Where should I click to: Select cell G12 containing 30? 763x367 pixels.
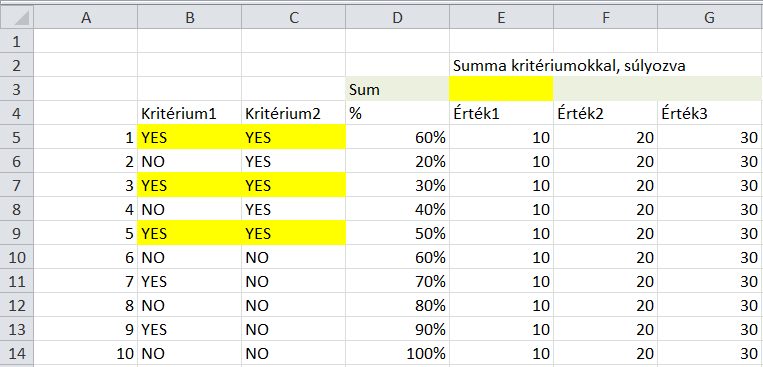coord(710,305)
